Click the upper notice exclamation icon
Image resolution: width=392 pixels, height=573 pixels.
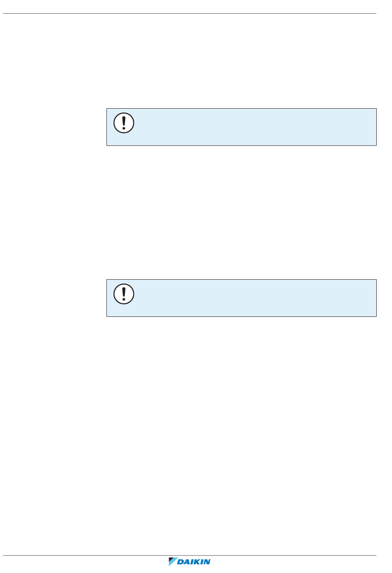(x=124, y=123)
